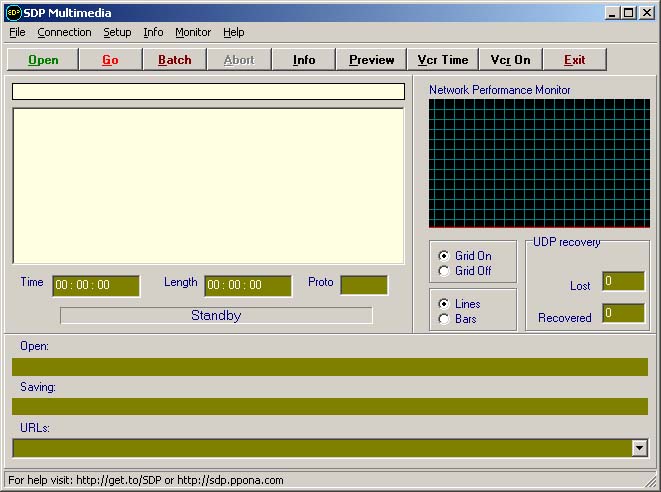Click the 'Recovered' label
This screenshot has width=661, height=492.
[564, 317]
